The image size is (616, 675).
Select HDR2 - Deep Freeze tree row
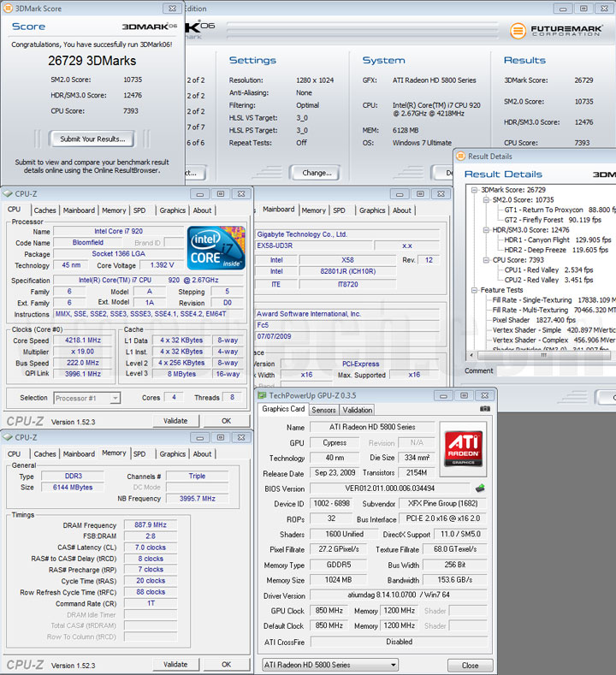[x=556, y=250]
